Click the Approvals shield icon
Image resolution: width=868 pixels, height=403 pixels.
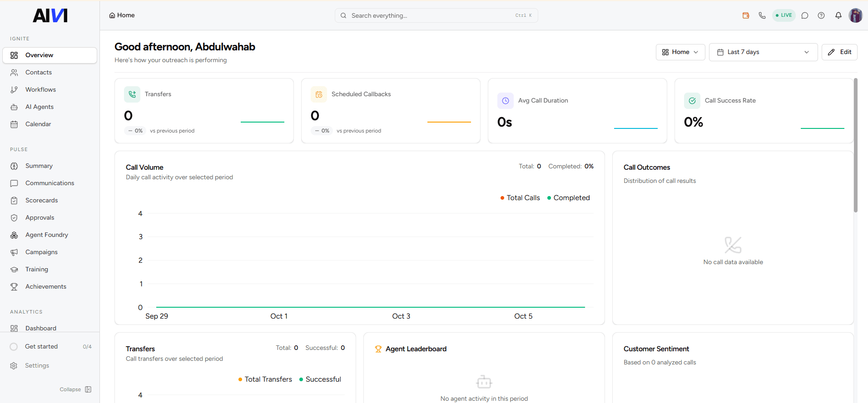click(14, 218)
